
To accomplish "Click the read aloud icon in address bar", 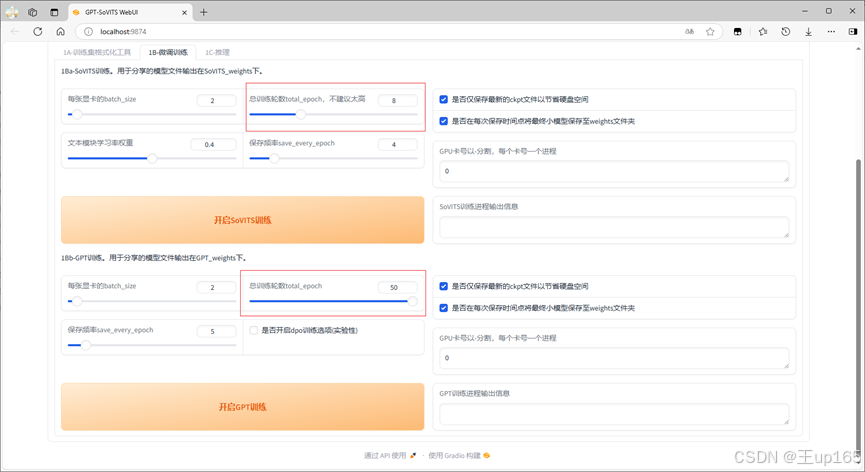I will point(689,31).
